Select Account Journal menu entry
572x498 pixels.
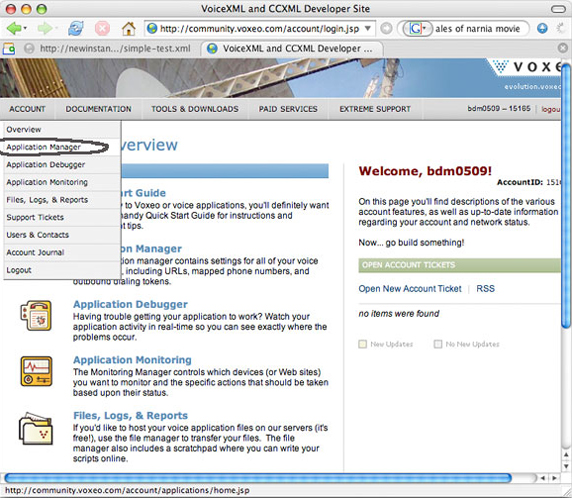62,252
